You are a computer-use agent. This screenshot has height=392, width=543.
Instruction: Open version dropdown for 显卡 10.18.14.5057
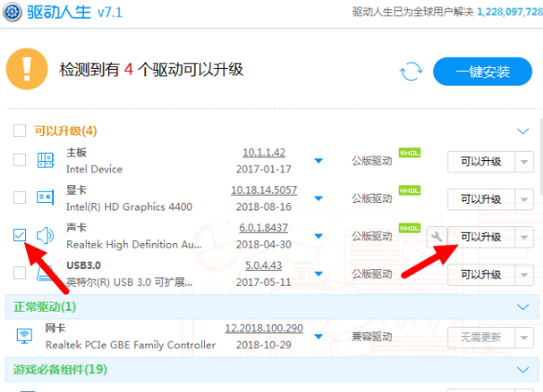[x=319, y=198]
